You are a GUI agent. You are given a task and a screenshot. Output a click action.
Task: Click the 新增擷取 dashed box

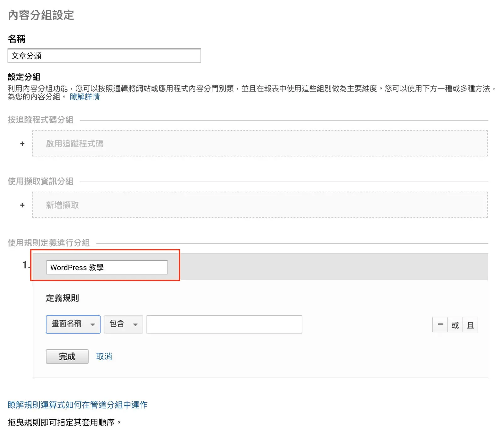click(x=260, y=205)
